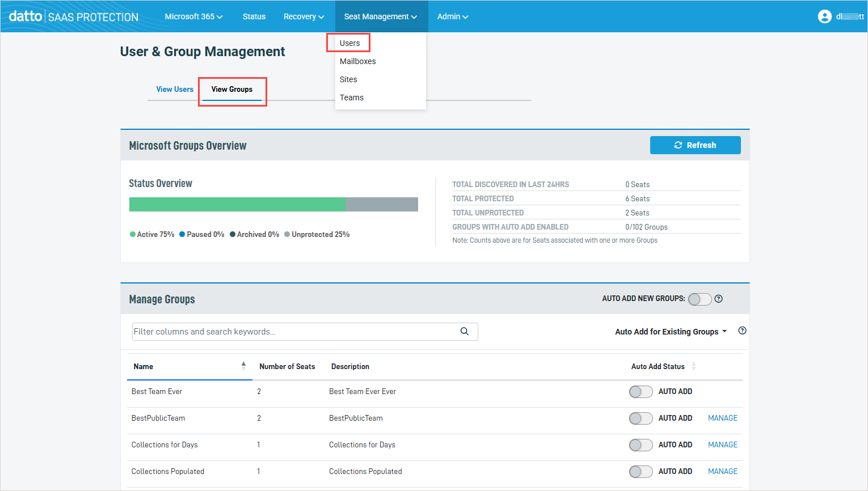Click the Unprotected 25% legend item
868x491 pixels.
click(317, 234)
